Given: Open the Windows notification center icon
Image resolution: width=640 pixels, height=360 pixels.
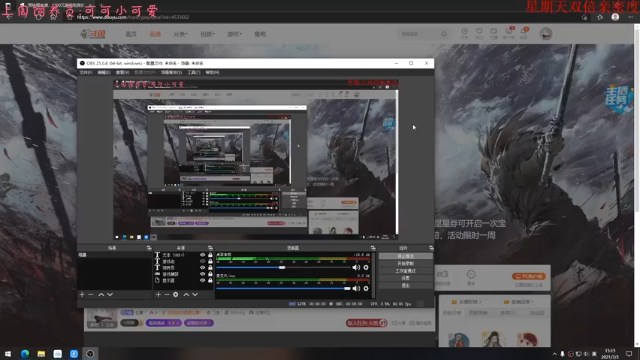Looking at the screenshot, I should click(x=629, y=353).
